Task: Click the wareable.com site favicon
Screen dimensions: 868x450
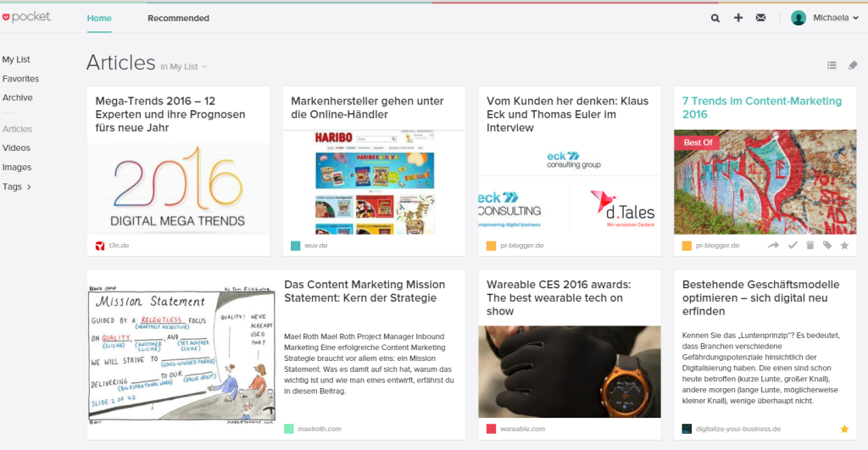Action: (x=491, y=429)
